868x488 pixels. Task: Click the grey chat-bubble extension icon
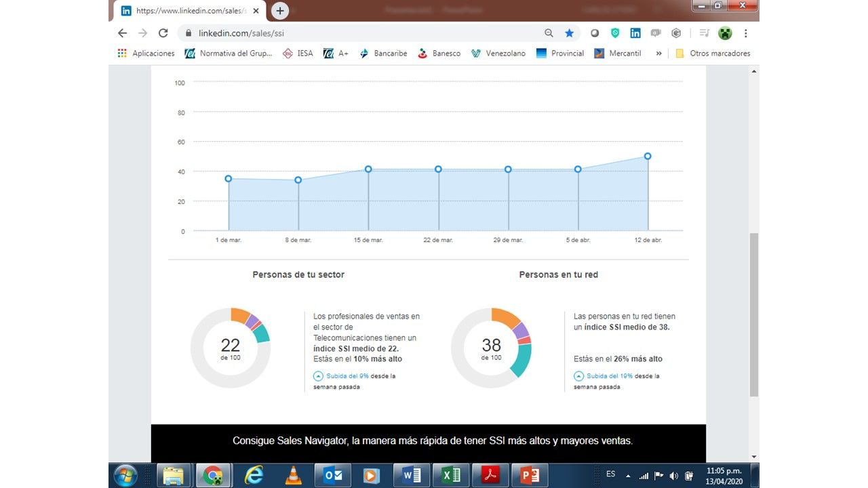pos(656,33)
